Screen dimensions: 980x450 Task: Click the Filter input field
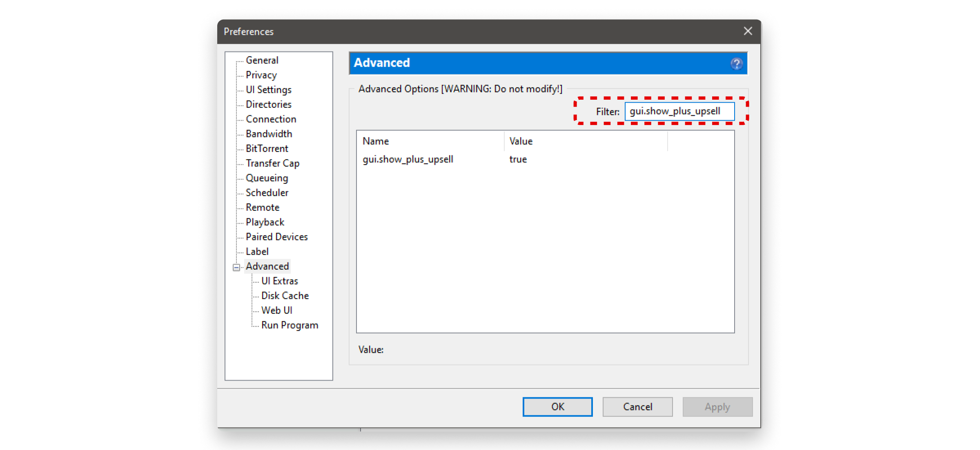681,112
